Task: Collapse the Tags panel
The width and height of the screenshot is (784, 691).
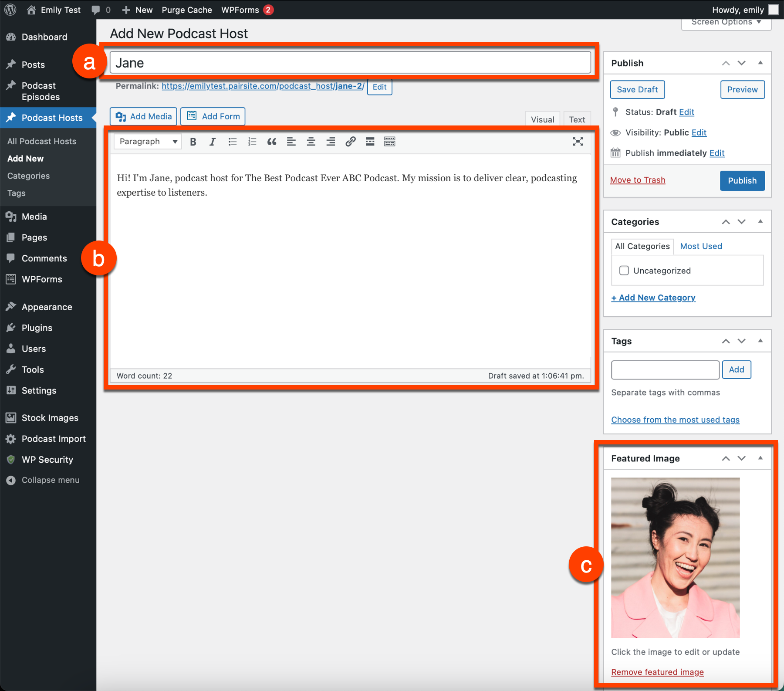Action: click(760, 341)
